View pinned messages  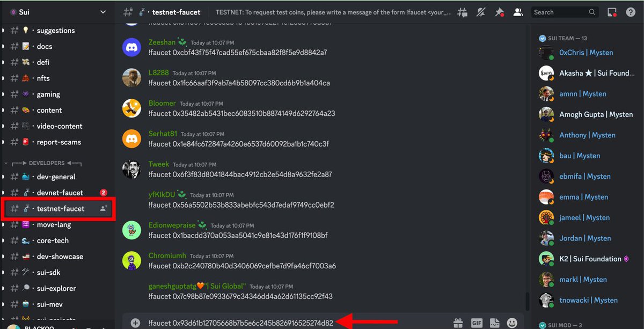click(499, 12)
